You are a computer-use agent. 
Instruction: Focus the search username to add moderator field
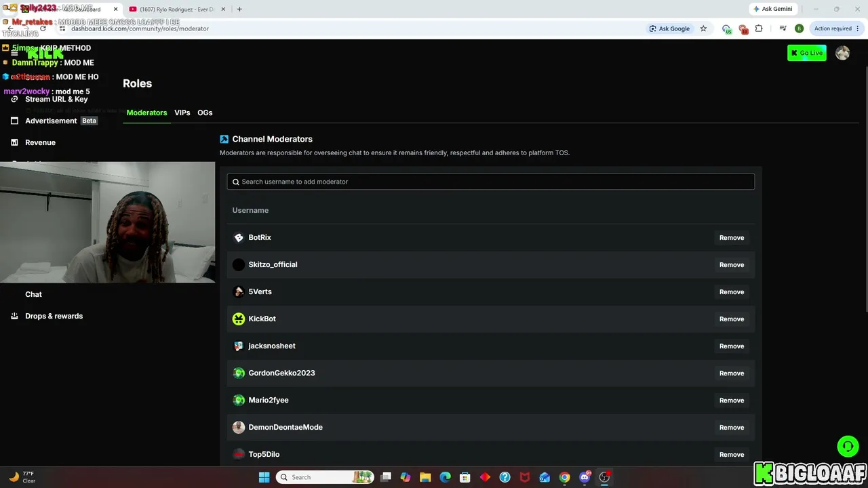[x=490, y=182]
